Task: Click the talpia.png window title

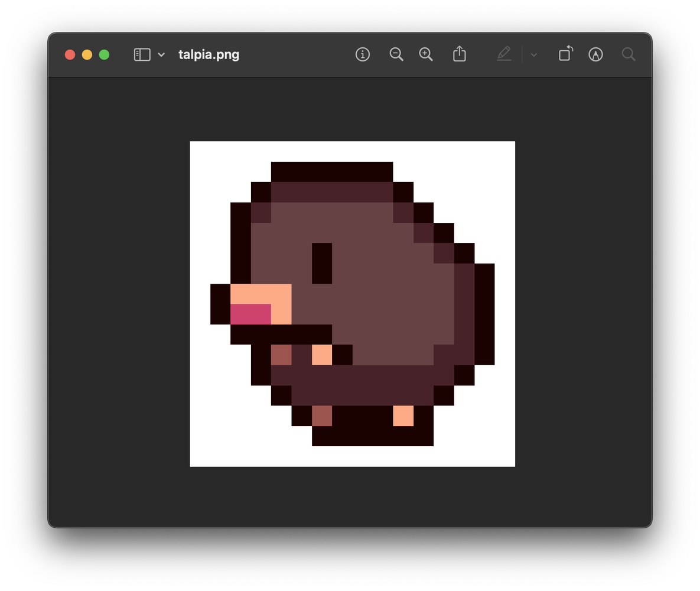Action: pos(209,54)
